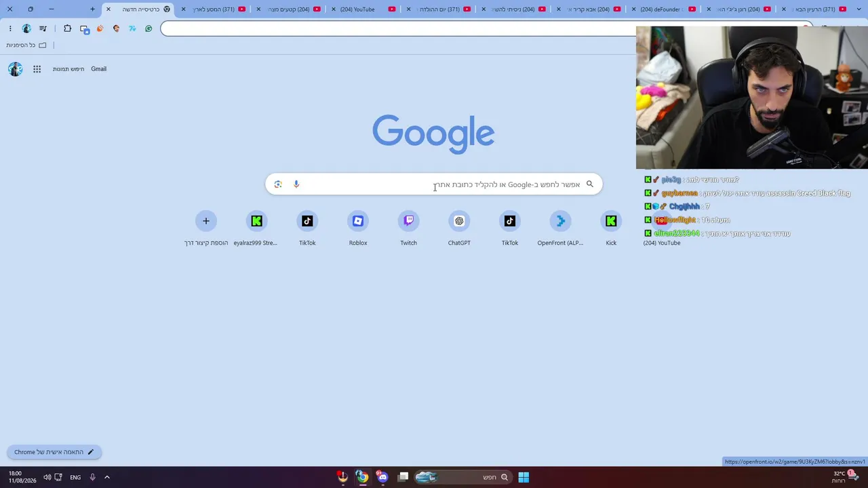The height and width of the screenshot is (488, 868).
Task: Switch to the (204) deFounder tab
Action: pos(665,9)
